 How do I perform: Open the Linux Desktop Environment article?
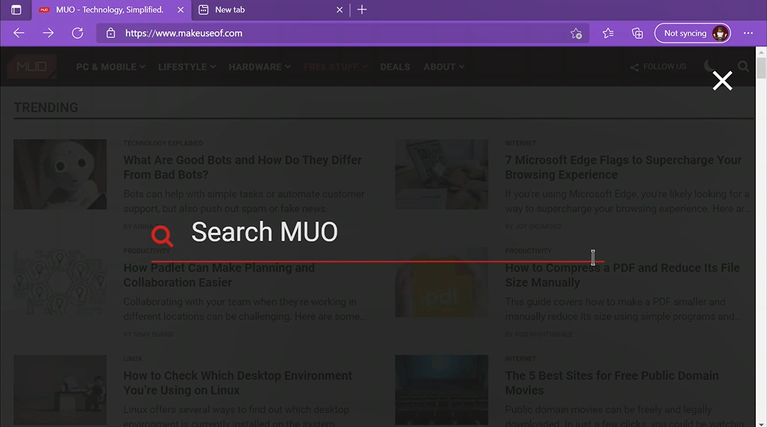[x=238, y=382]
